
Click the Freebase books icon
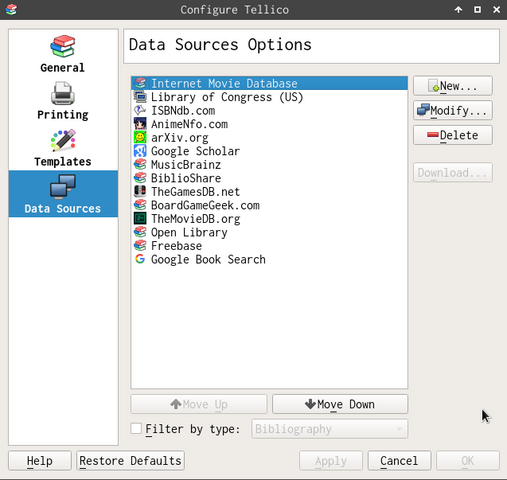pyautogui.click(x=140, y=245)
